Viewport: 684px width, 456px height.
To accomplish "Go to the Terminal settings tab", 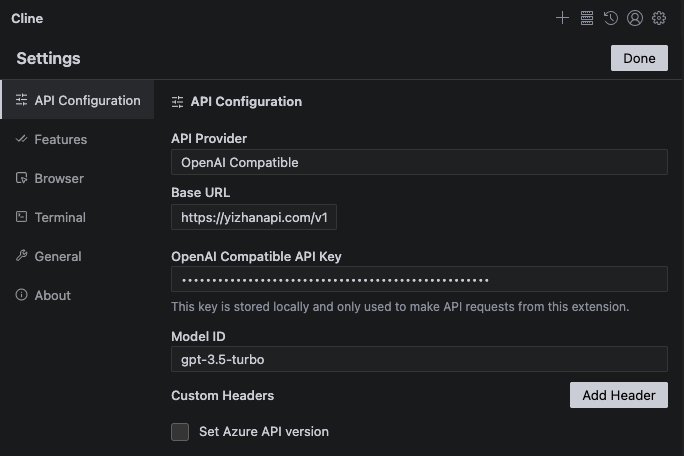I will 60,217.
